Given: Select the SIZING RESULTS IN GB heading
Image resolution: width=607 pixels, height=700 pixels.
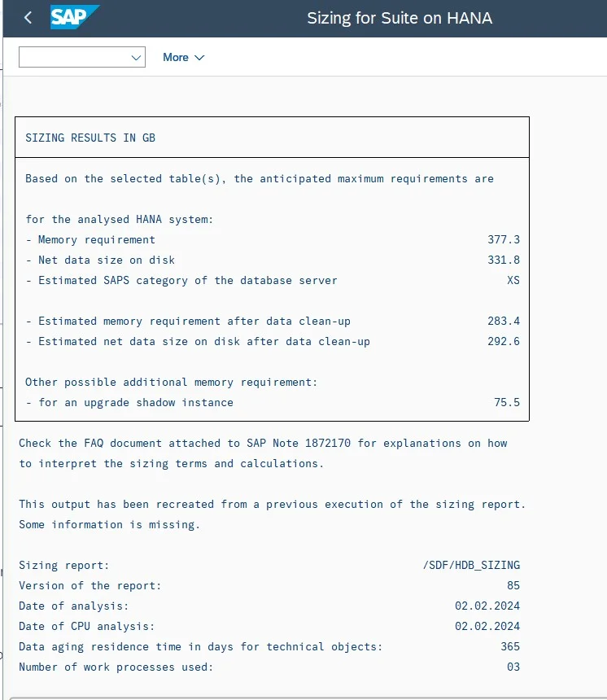Looking at the screenshot, I should (x=90, y=138).
